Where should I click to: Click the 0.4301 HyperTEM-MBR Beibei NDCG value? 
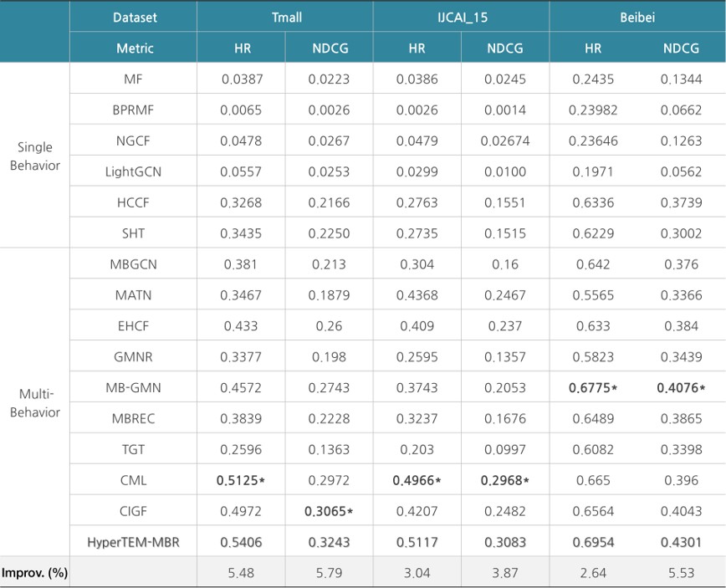coord(681,542)
